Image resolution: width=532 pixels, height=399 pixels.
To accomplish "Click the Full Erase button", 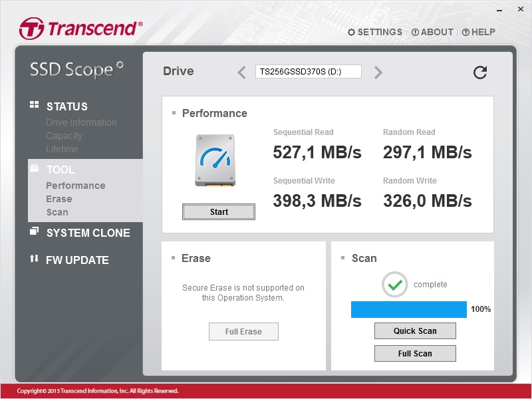I will pyautogui.click(x=243, y=331).
